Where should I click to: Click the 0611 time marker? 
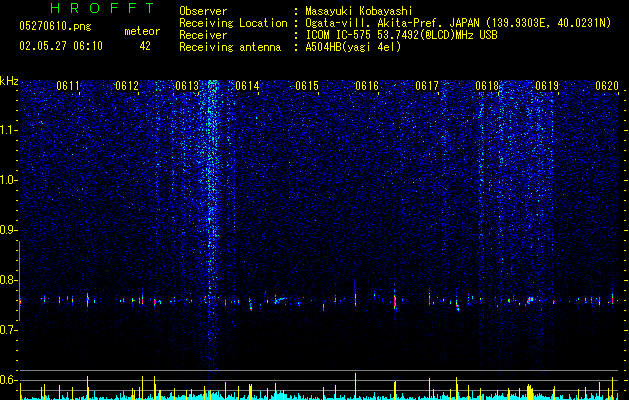68,86
